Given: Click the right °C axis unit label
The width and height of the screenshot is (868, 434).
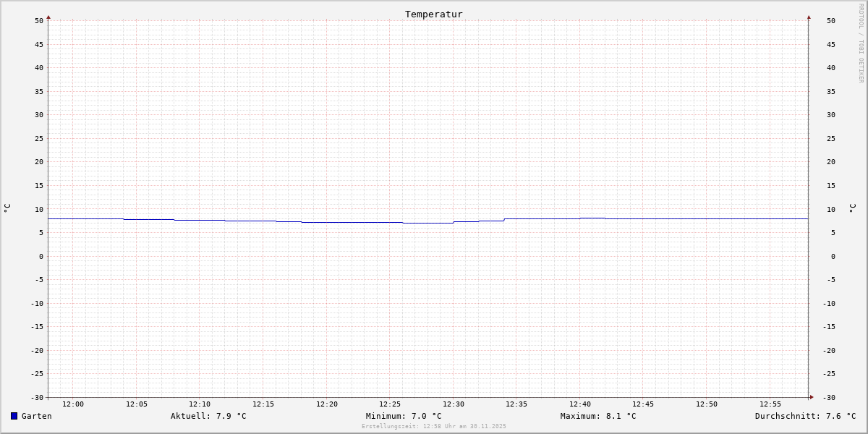Looking at the screenshot, I should tap(852, 208).
